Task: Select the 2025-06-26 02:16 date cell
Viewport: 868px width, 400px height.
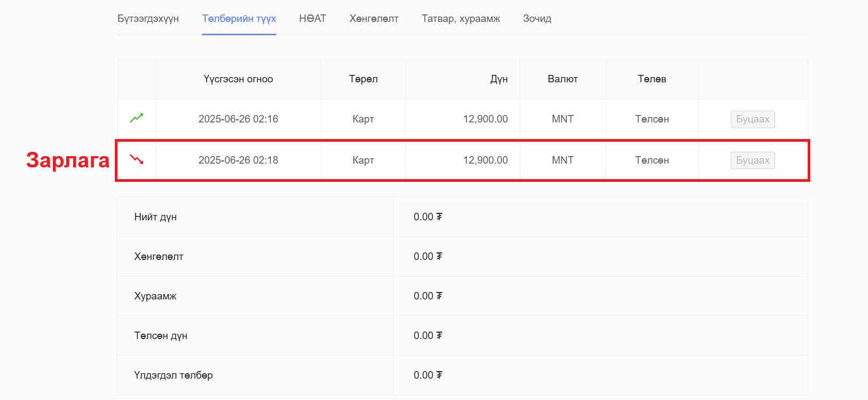Action: click(238, 119)
